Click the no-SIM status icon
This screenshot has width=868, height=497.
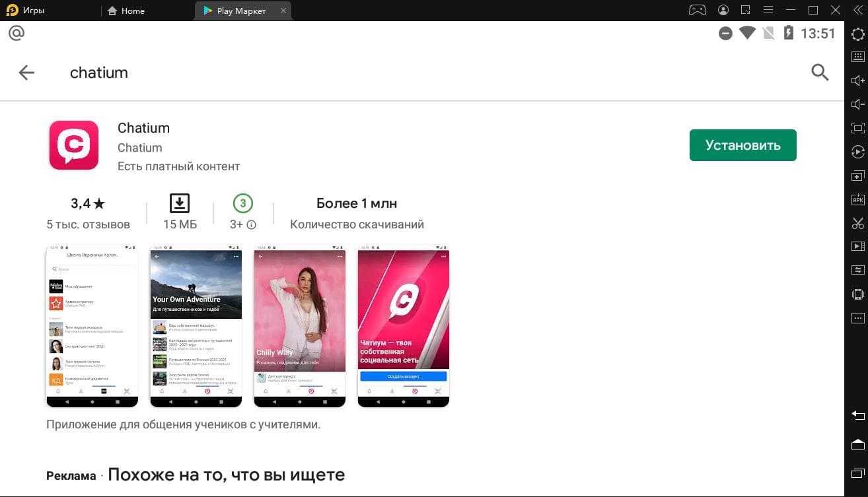pyautogui.click(x=768, y=33)
